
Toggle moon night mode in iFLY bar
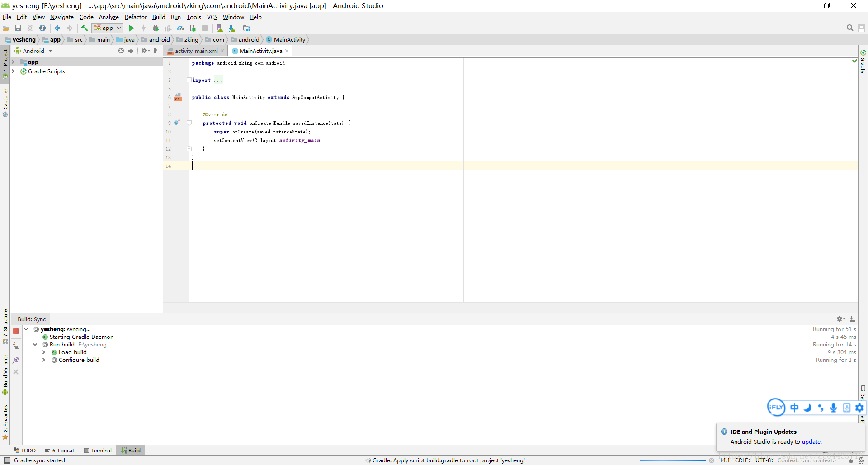coord(807,408)
